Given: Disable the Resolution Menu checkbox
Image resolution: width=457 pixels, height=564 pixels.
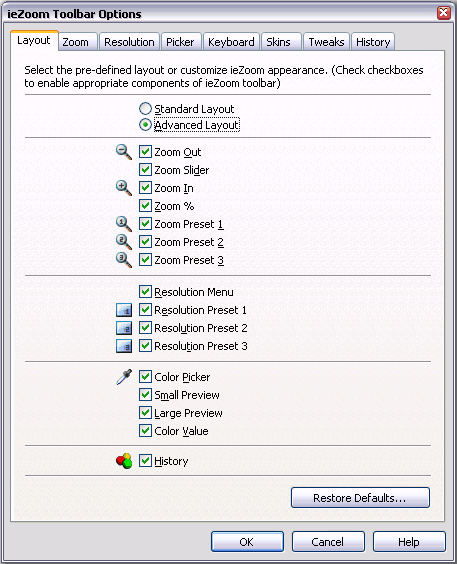Looking at the screenshot, I should pos(145,291).
